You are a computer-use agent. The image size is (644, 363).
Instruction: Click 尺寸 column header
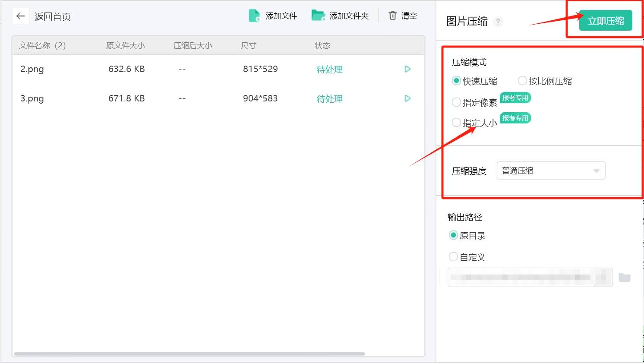coord(249,46)
